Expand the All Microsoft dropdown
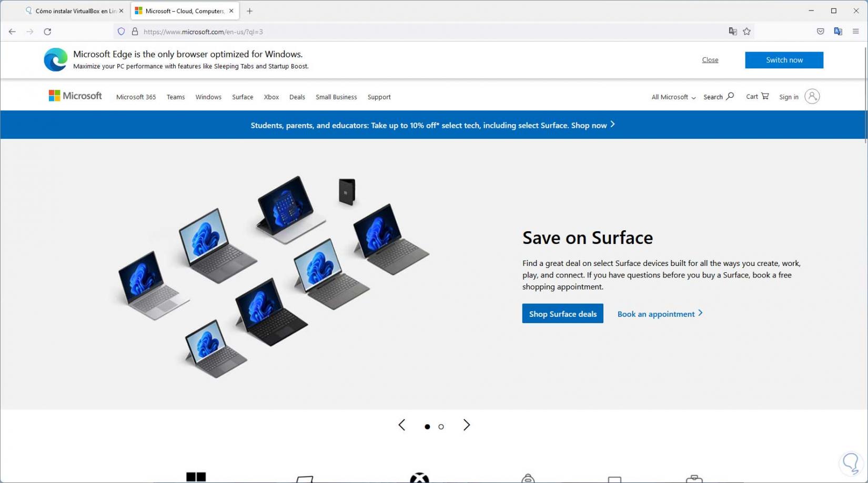The image size is (868, 483). click(673, 97)
